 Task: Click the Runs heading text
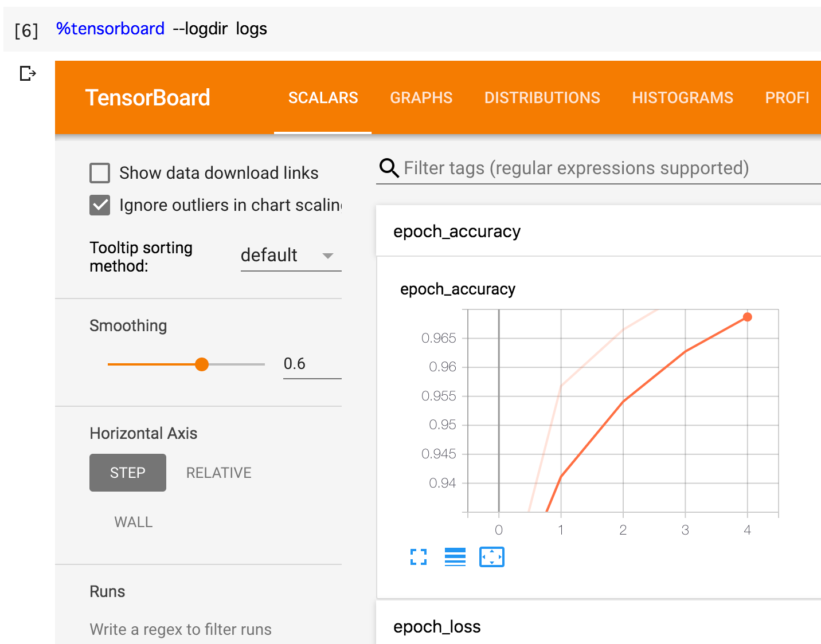(x=107, y=591)
